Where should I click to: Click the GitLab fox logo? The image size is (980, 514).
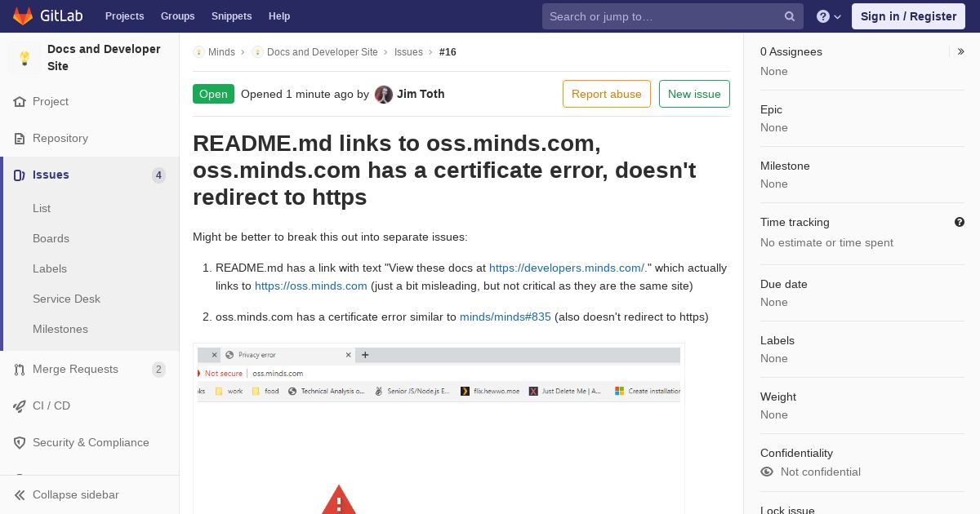click(23, 16)
